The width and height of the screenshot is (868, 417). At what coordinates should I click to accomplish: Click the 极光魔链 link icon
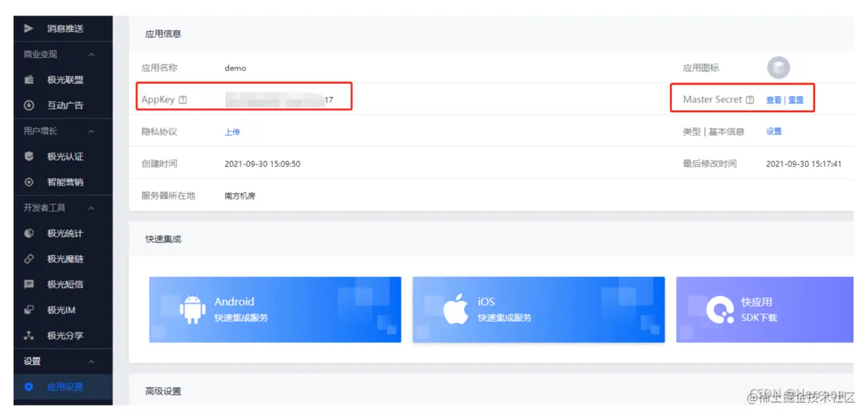pyautogui.click(x=28, y=259)
